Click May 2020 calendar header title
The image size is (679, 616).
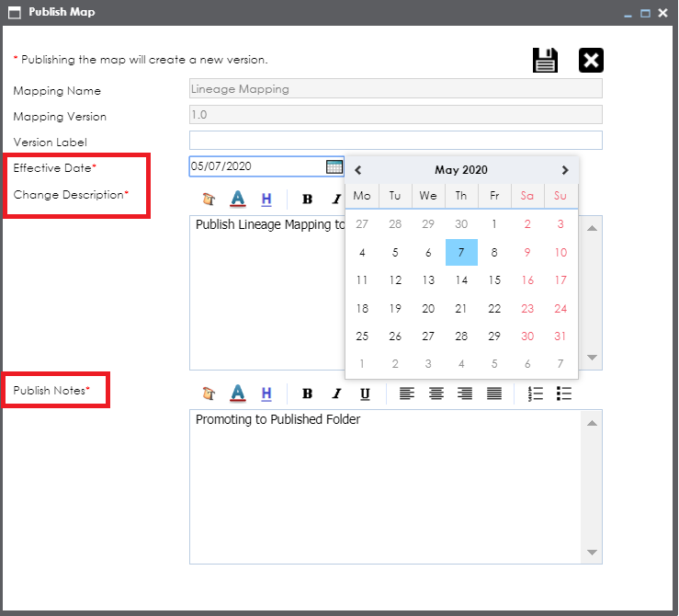click(x=461, y=170)
